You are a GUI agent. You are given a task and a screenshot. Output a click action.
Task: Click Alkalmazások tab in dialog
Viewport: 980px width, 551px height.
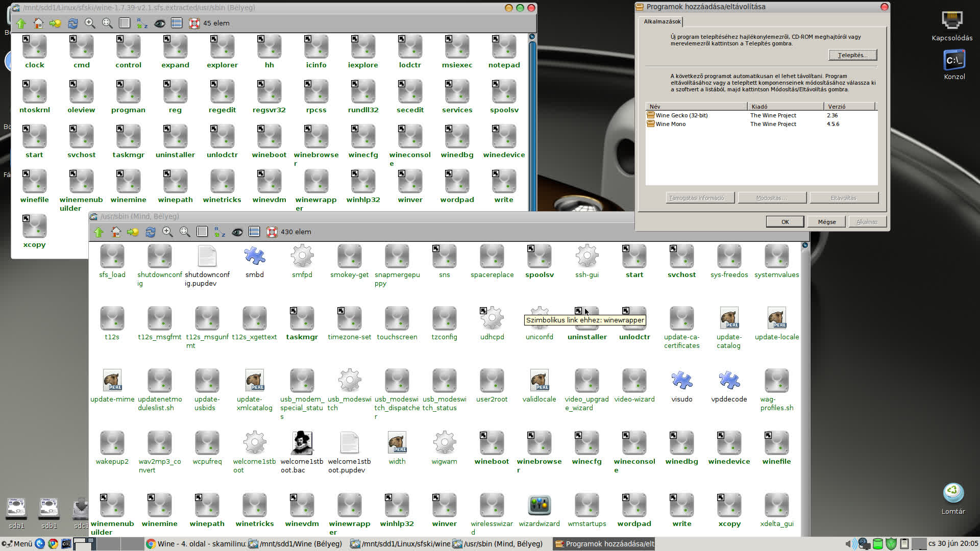(x=661, y=21)
